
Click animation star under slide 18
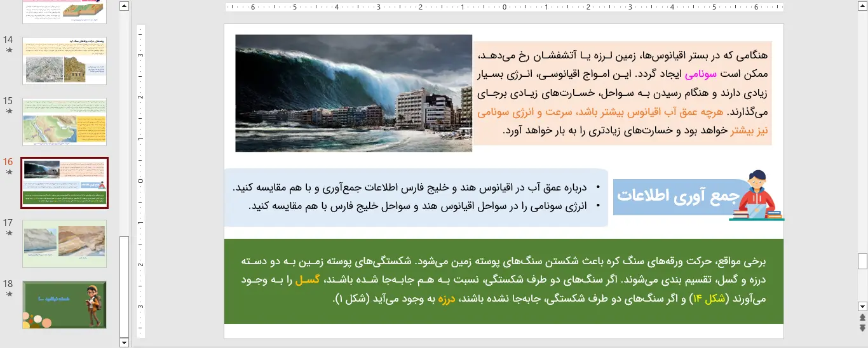(x=9, y=294)
